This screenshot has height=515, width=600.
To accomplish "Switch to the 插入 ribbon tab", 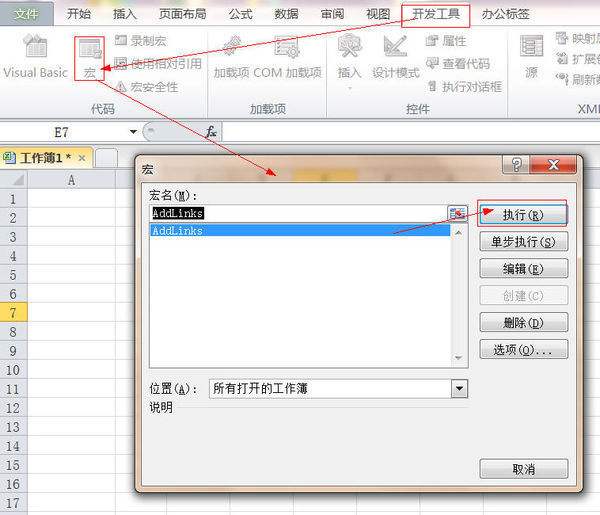I will [x=125, y=14].
